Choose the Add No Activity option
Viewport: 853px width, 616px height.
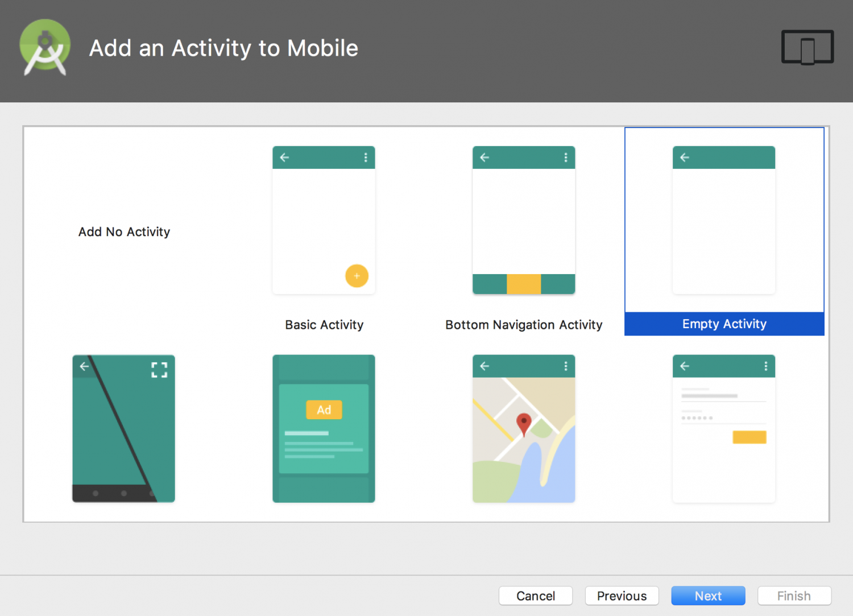coord(124,231)
